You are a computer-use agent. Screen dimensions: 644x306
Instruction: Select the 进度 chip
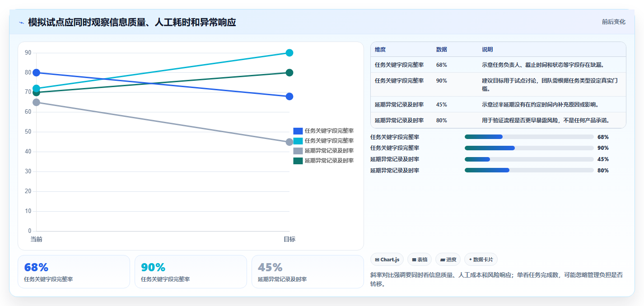coord(448,260)
